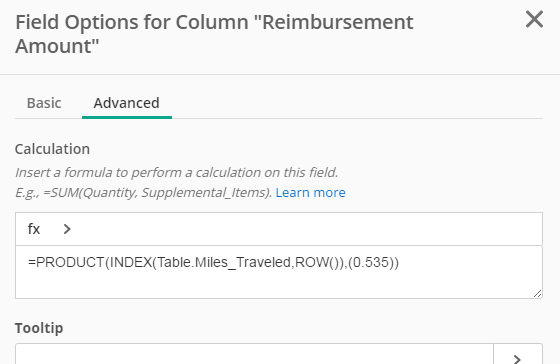Expand the chevron next to fx
Screen dimensions: 560x364
67,229
